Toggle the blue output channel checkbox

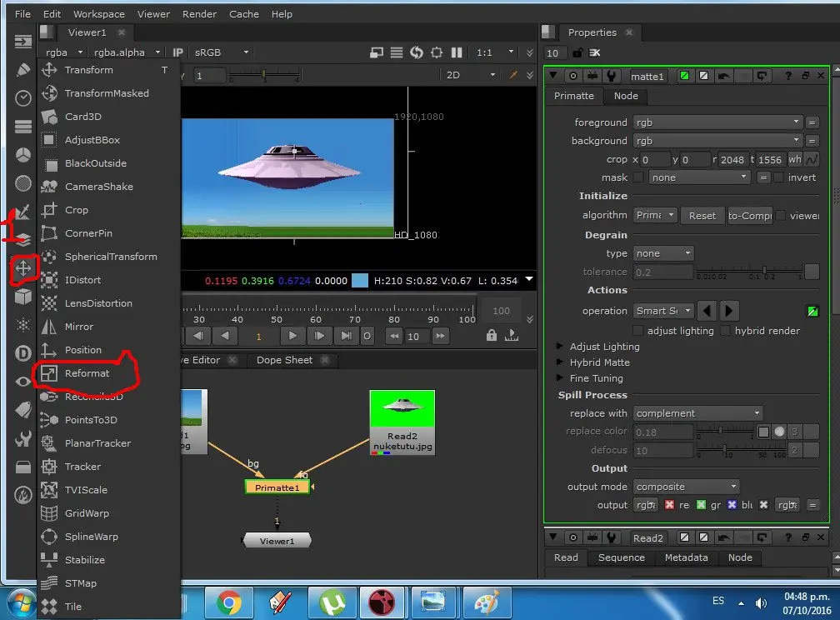pyautogui.click(x=732, y=505)
